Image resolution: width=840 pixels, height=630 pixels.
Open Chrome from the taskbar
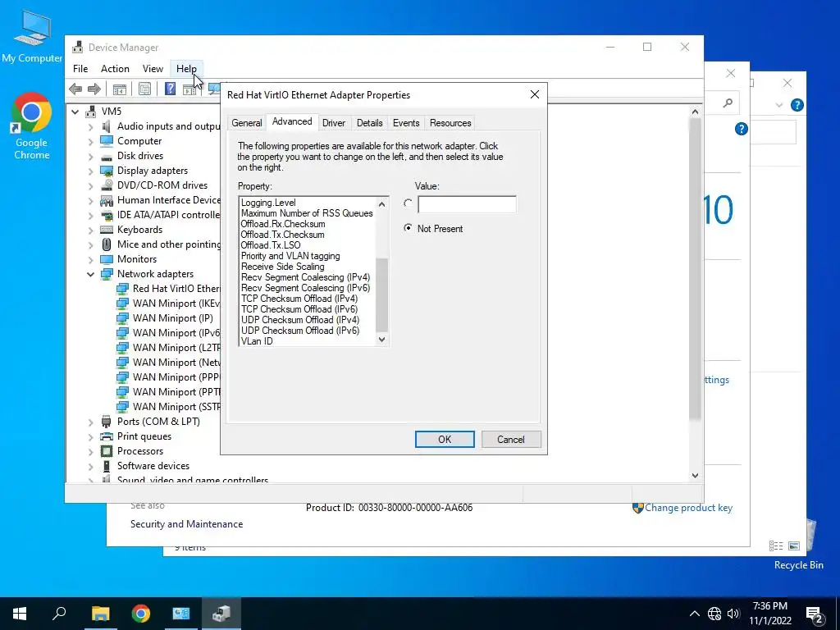tap(140, 614)
